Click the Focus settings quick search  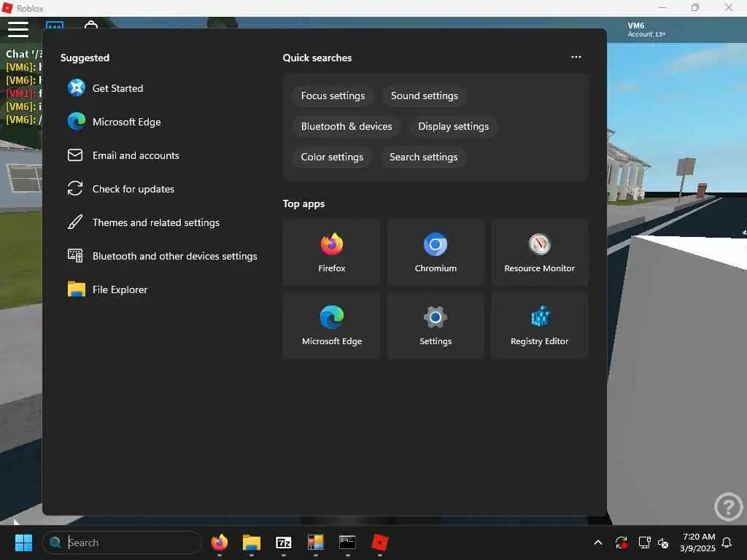pyautogui.click(x=333, y=96)
